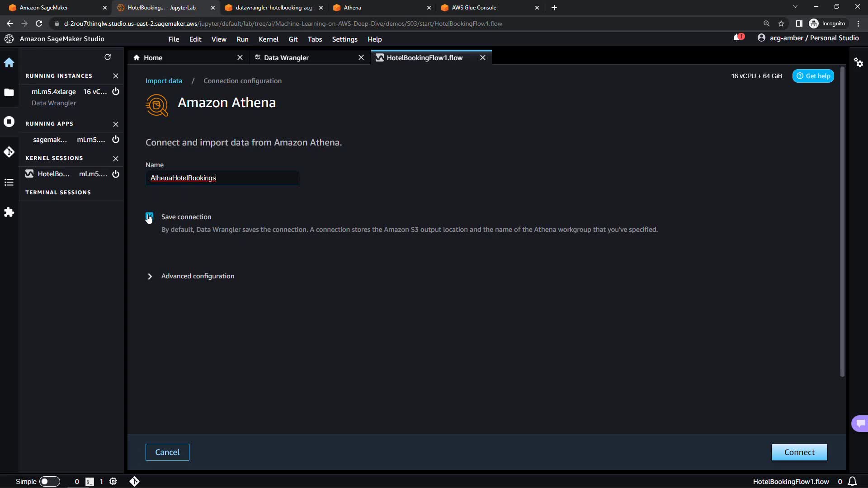The height and width of the screenshot is (488, 868).
Task: Click the Connect button
Action: [x=799, y=452]
